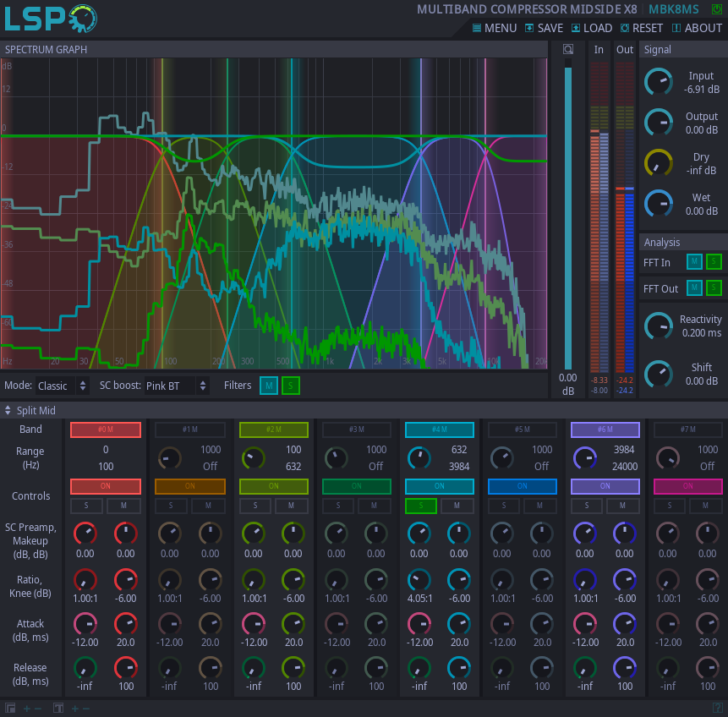Open help via the question mark icon
The height and width of the screenshot is (717, 728).
tap(717, 708)
